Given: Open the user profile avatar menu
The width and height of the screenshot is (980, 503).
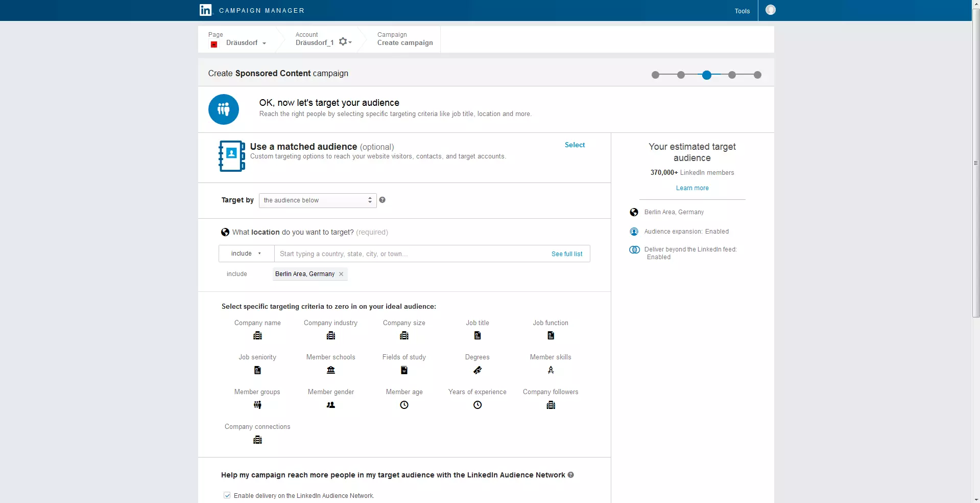Looking at the screenshot, I should pos(771,10).
